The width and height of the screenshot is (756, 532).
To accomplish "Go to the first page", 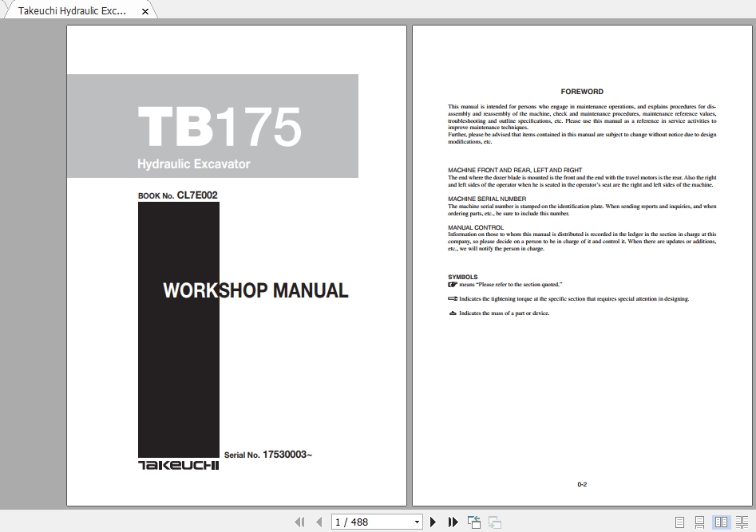I will coord(299,522).
